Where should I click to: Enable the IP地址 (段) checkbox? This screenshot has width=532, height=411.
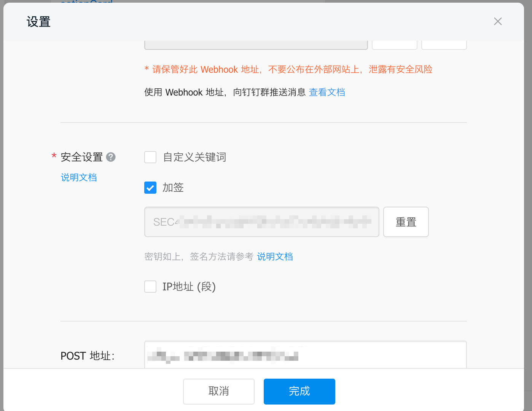150,287
